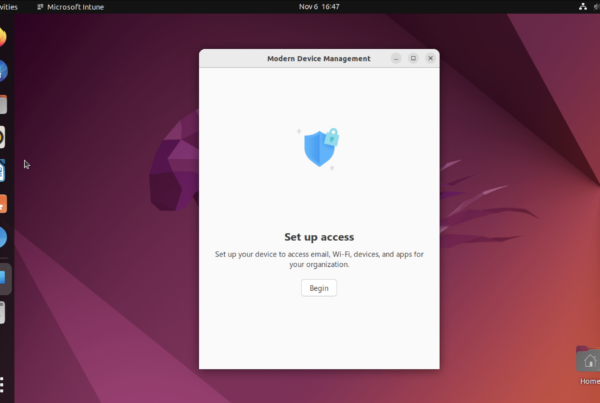600x403 pixels.
Task: Click the blue shield and lock illustration
Action: (x=319, y=148)
